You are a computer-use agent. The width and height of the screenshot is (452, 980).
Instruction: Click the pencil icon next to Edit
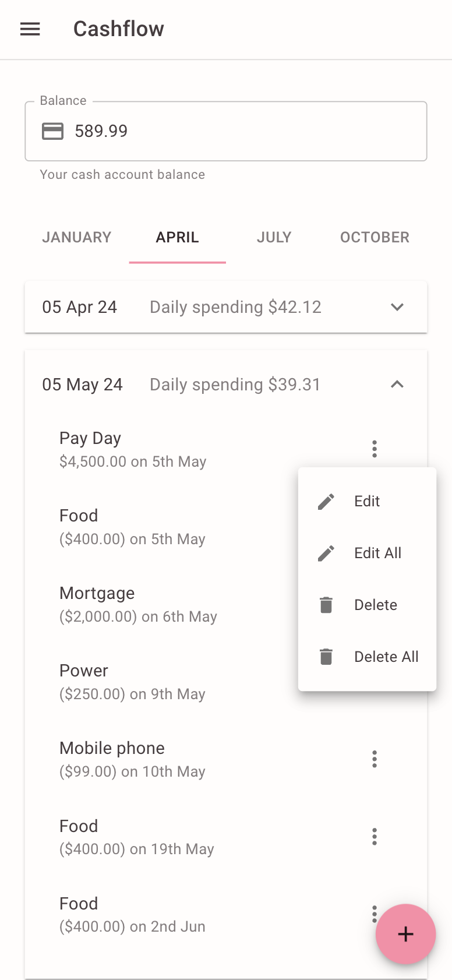click(326, 501)
